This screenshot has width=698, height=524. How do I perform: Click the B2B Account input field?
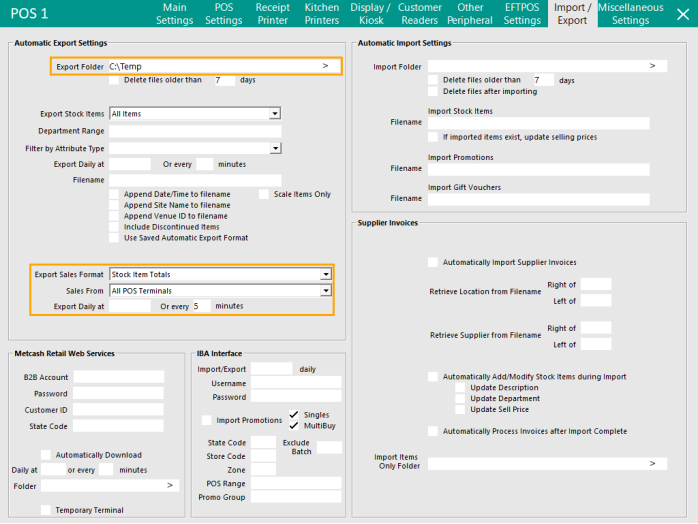[x=118, y=377]
